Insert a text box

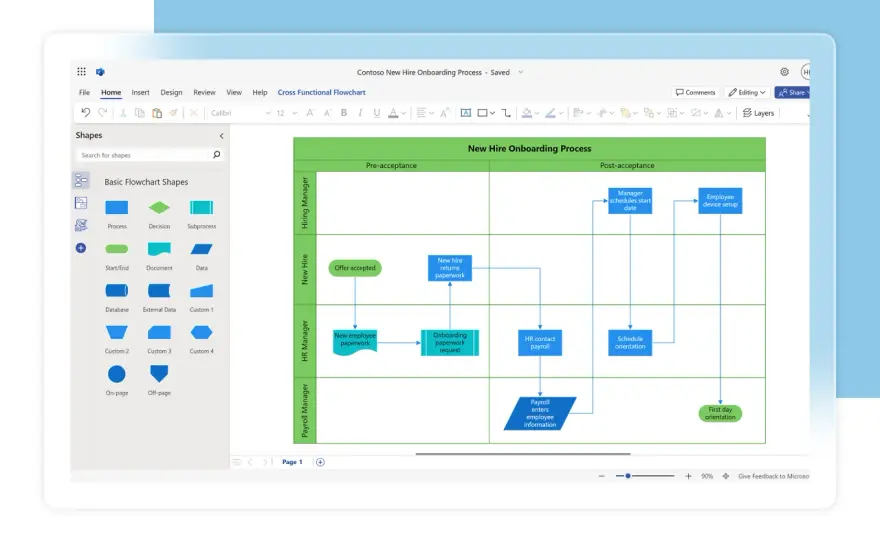tap(465, 113)
